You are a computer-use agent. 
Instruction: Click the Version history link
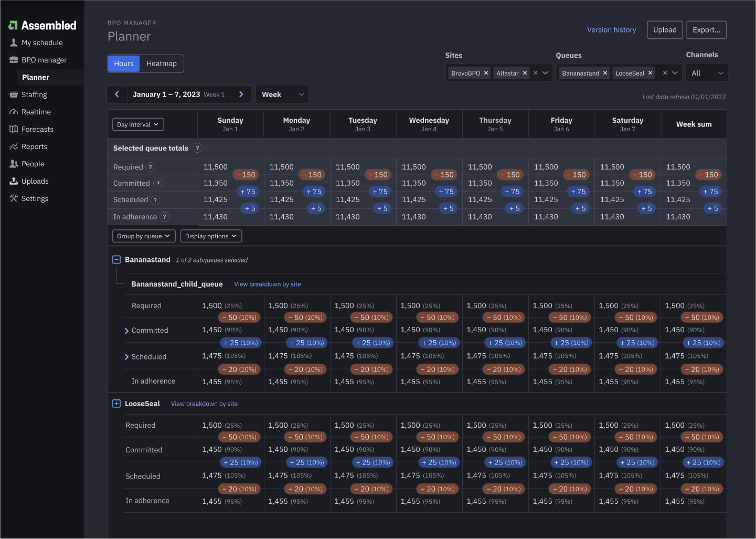(x=611, y=30)
